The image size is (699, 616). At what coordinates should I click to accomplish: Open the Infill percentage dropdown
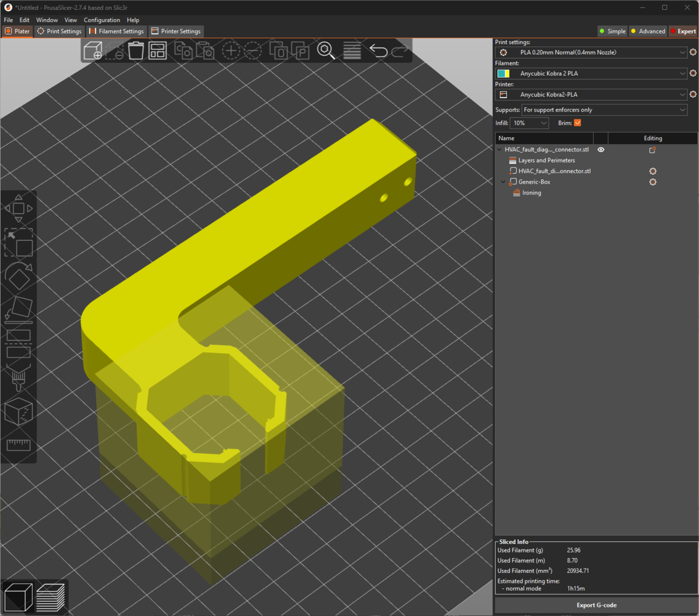[529, 123]
